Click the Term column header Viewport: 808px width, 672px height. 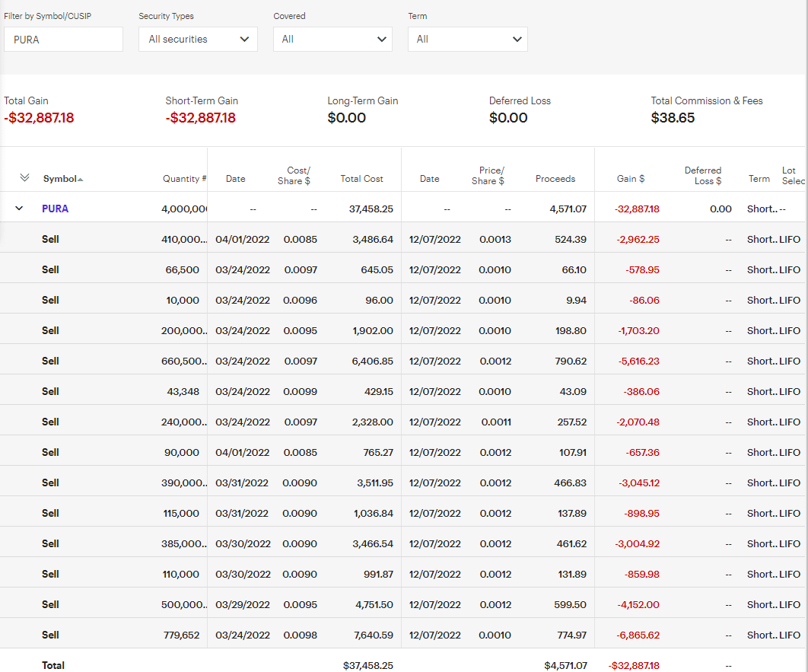(759, 179)
